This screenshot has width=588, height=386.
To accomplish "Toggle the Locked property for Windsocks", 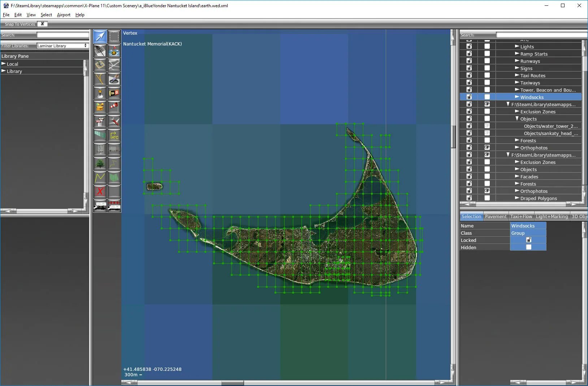I will click(x=529, y=240).
